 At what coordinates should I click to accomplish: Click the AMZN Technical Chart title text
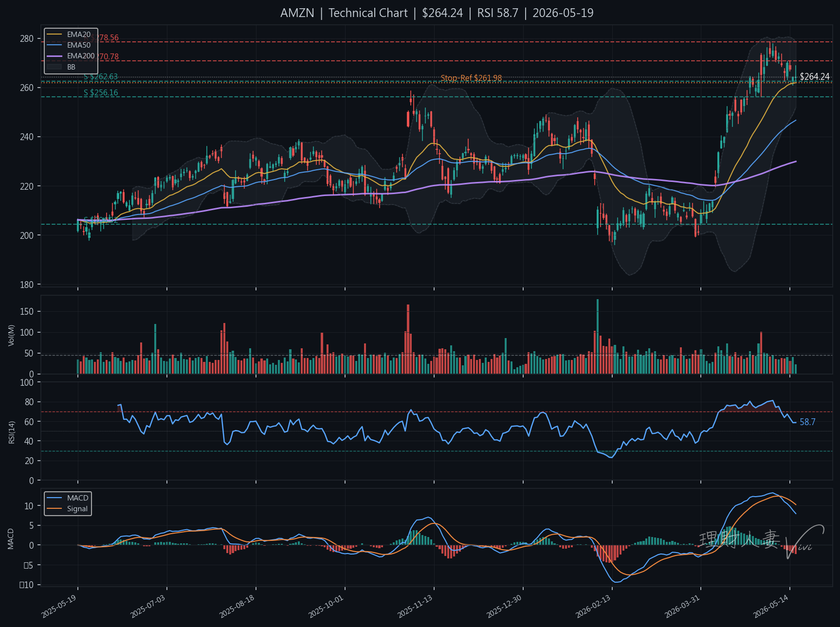click(437, 13)
